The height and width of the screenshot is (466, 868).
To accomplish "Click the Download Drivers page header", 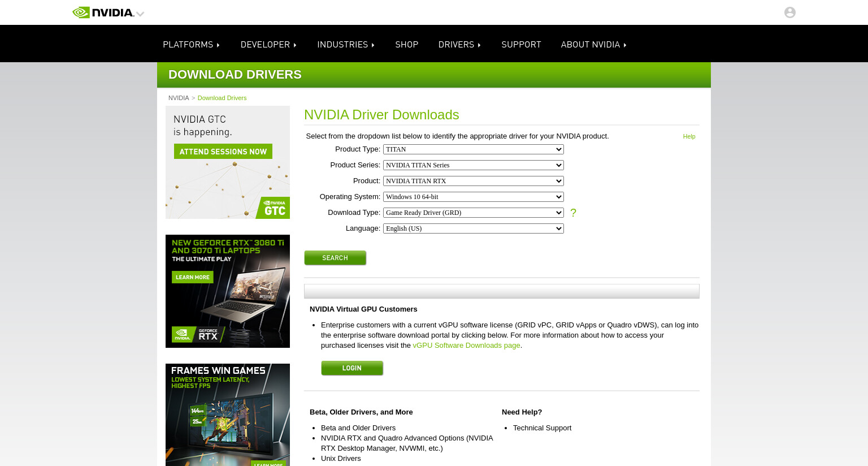I will 235,75.
